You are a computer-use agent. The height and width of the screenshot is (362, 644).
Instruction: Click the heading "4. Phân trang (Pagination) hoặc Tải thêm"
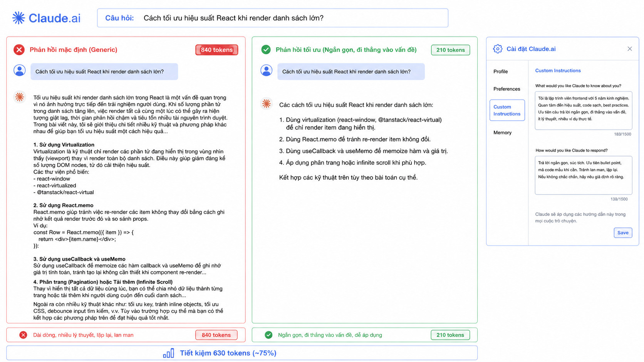(103, 282)
